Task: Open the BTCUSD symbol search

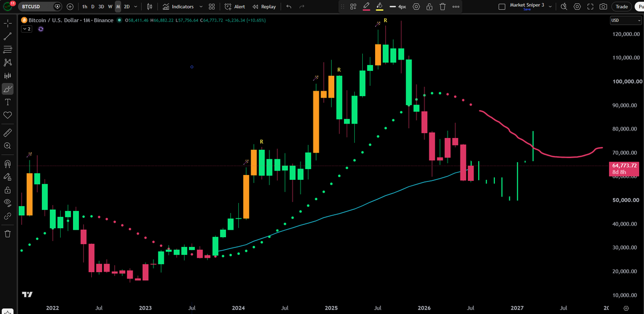Action: point(40,6)
